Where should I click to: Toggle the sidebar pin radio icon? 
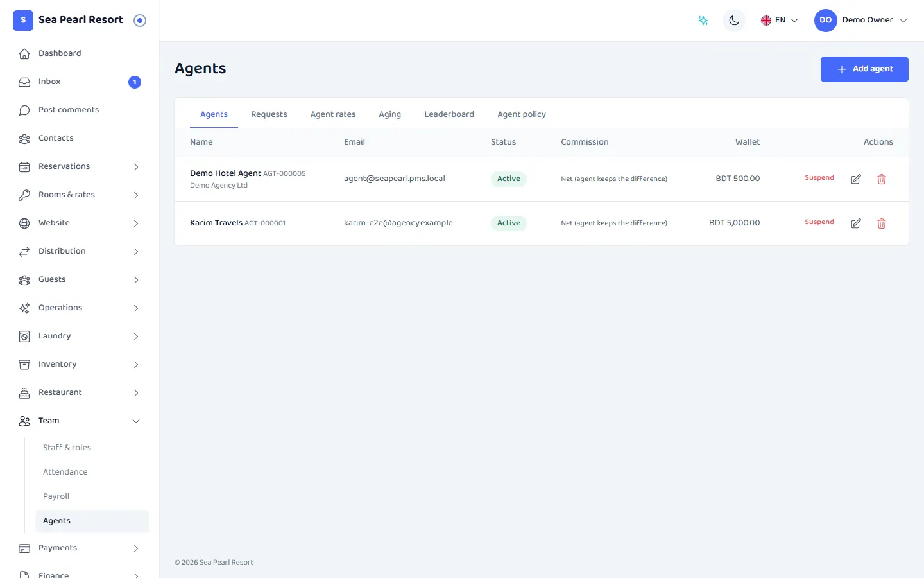[140, 21]
